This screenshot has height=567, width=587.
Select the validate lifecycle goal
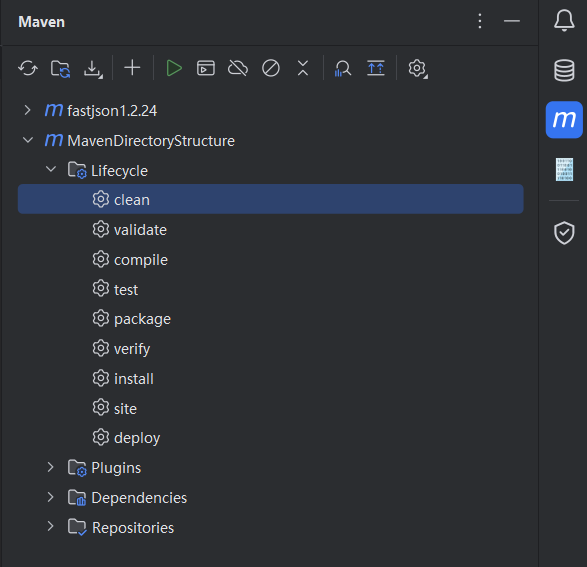tap(270, 229)
